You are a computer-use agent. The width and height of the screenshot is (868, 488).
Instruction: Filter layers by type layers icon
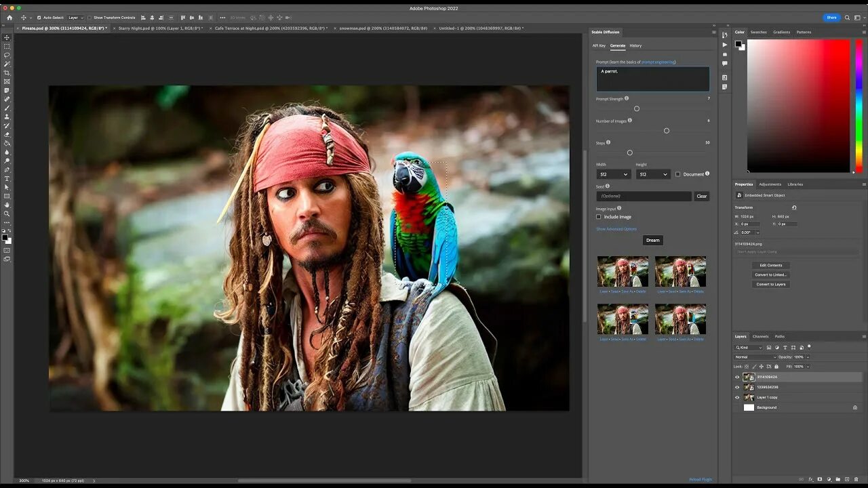coord(785,348)
